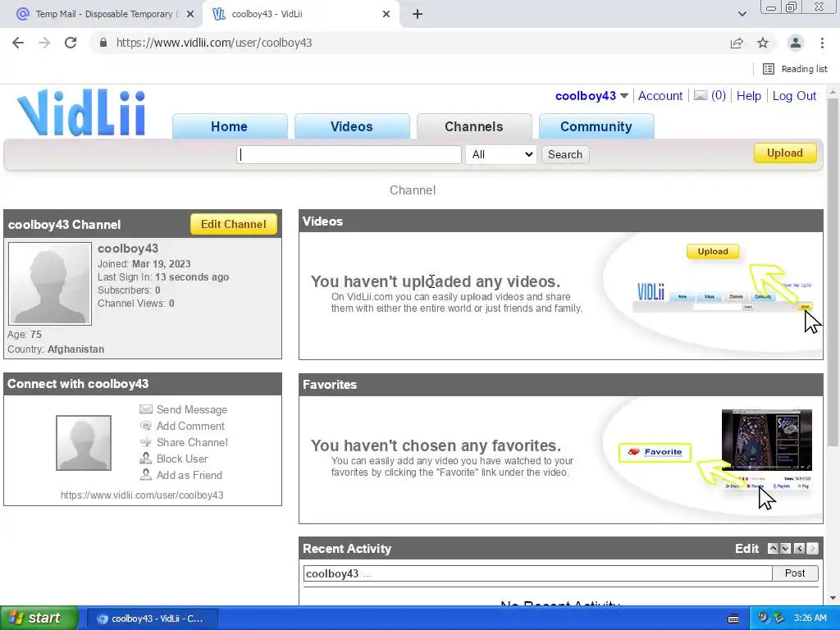Click the Log Out link
Screen dimensions: 840x630
794,96
